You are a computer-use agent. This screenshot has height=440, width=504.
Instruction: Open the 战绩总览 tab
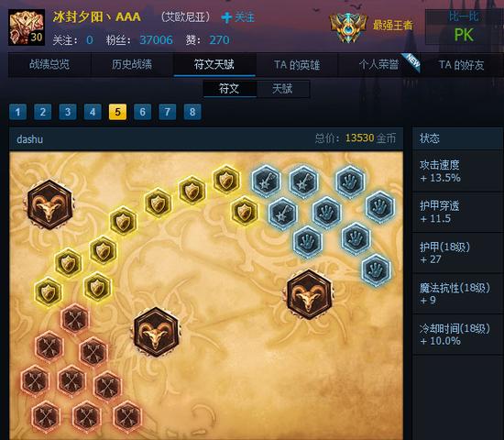[49, 65]
